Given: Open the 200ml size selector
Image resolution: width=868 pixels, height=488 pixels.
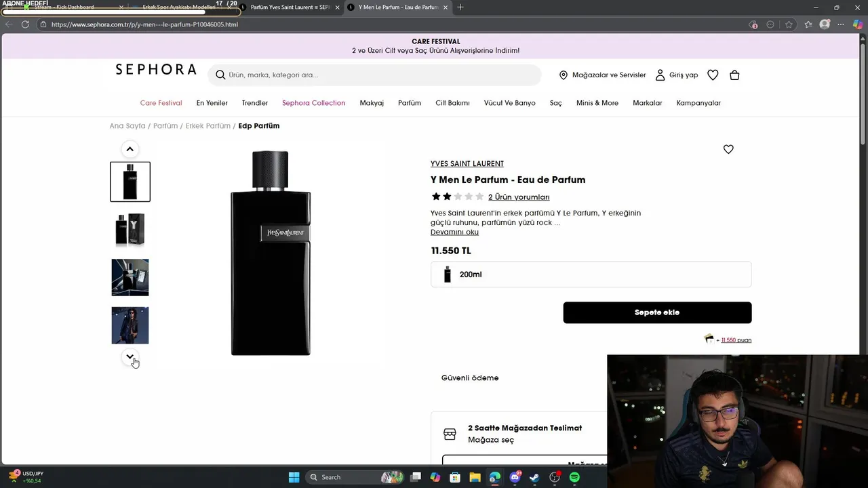Looking at the screenshot, I should pos(591,274).
